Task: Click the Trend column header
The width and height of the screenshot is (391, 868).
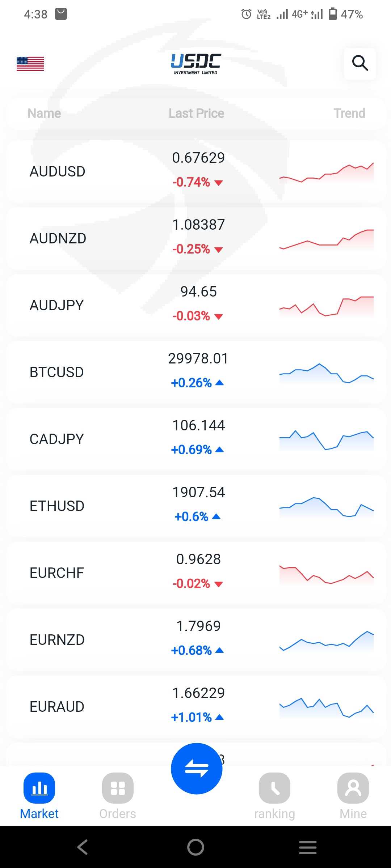Action: pyautogui.click(x=349, y=114)
